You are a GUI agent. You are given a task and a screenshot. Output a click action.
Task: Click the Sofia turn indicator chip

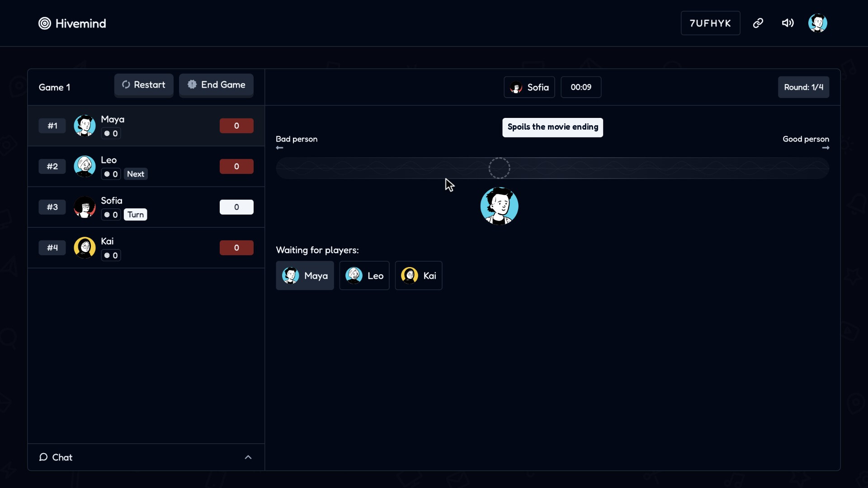point(529,87)
